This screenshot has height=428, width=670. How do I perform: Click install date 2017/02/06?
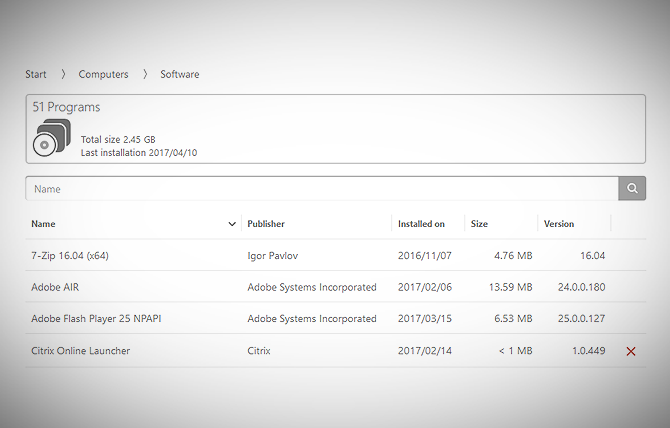(425, 287)
